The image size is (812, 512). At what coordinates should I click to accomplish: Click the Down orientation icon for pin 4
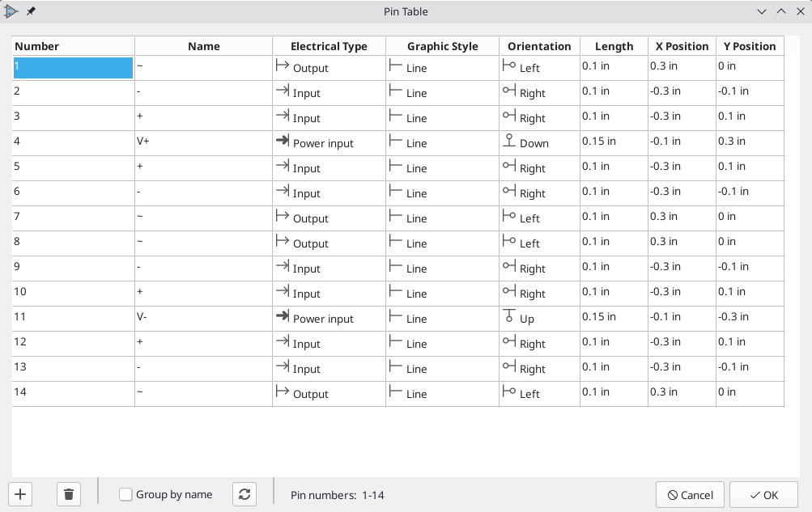pos(509,142)
